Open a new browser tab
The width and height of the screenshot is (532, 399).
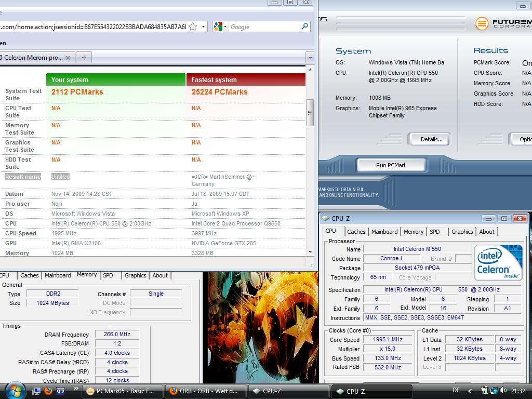tap(84, 58)
